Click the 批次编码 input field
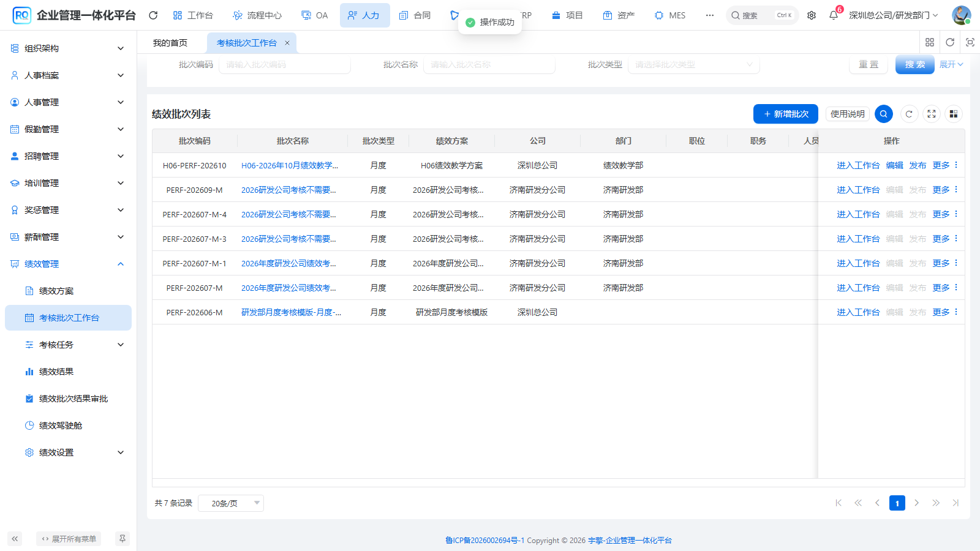This screenshot has width=980, height=551. click(285, 64)
